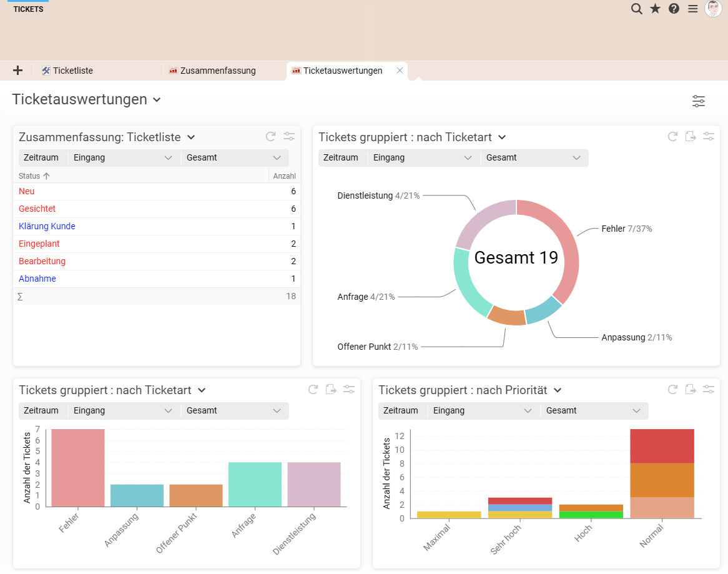Screen dimensions: 728x574
Task: Switch to the Ticketliste tab
Action: pyautogui.click(x=72, y=71)
